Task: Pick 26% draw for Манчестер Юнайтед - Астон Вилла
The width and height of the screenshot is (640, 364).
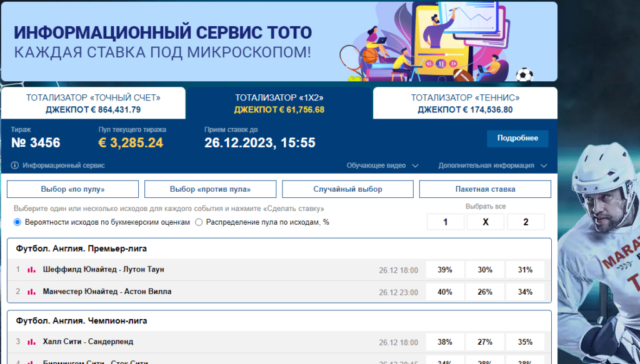Action: pyautogui.click(x=485, y=292)
